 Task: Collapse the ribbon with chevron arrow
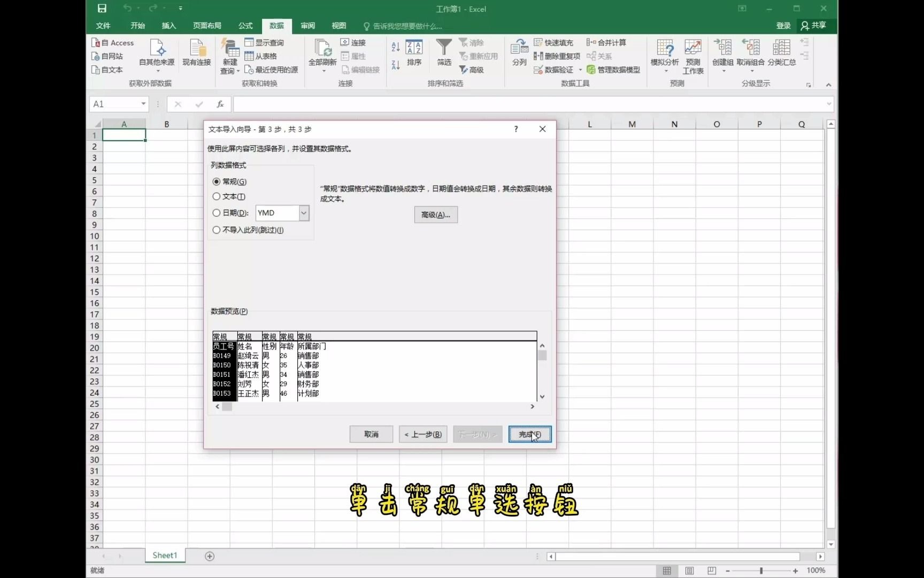pyautogui.click(x=828, y=85)
